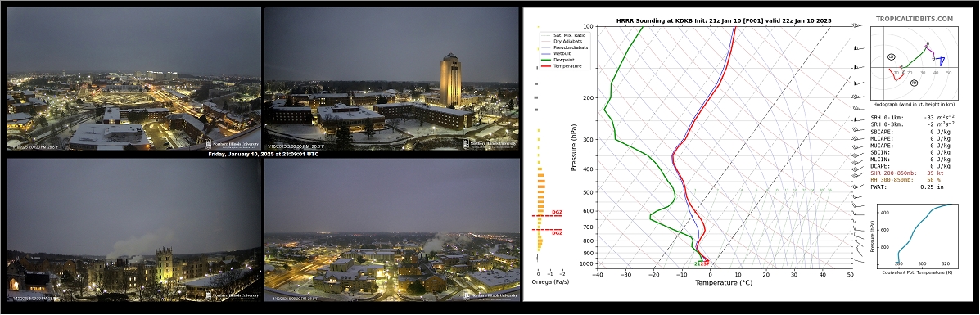980x315 pixels.
Task: Click the RH 300-850mb humidity row
Action: coord(905,179)
